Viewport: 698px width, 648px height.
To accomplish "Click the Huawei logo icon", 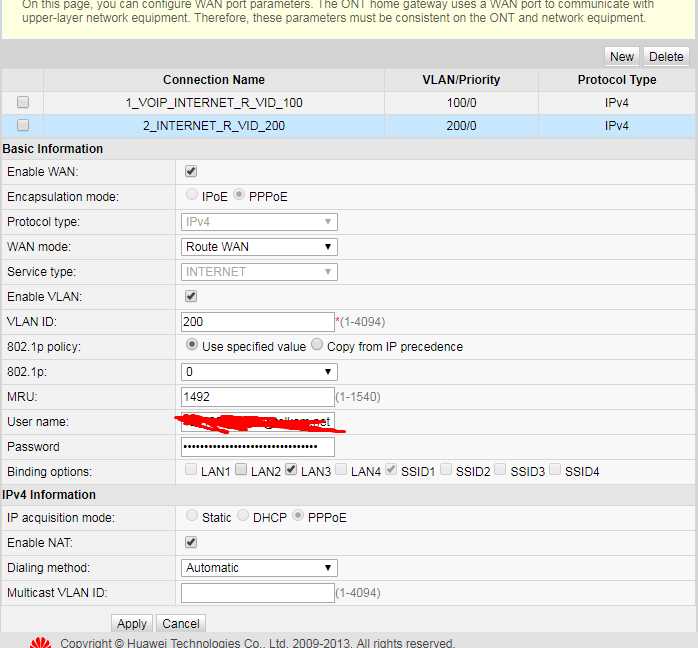I will [x=41, y=642].
